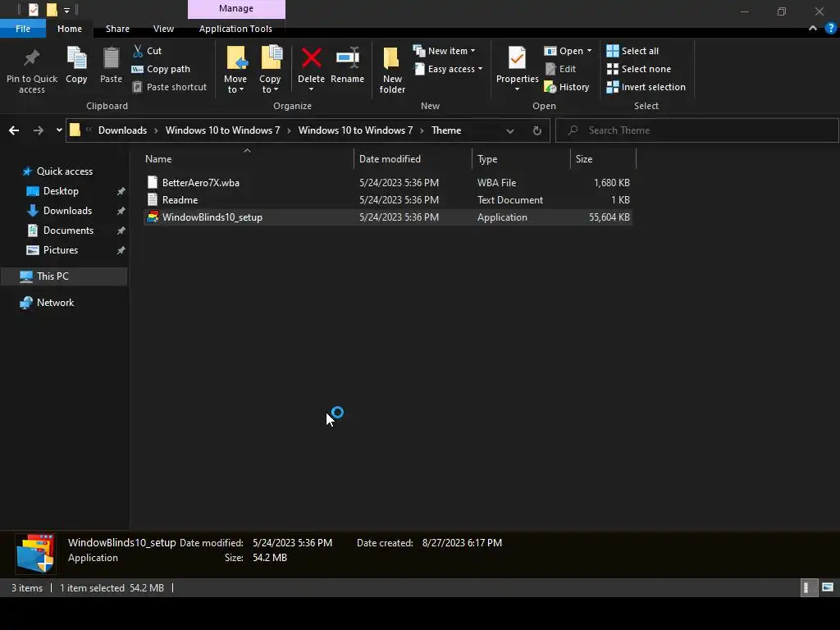Delete the selected item with red X
This screenshot has width=840, height=630.
pyautogui.click(x=311, y=64)
